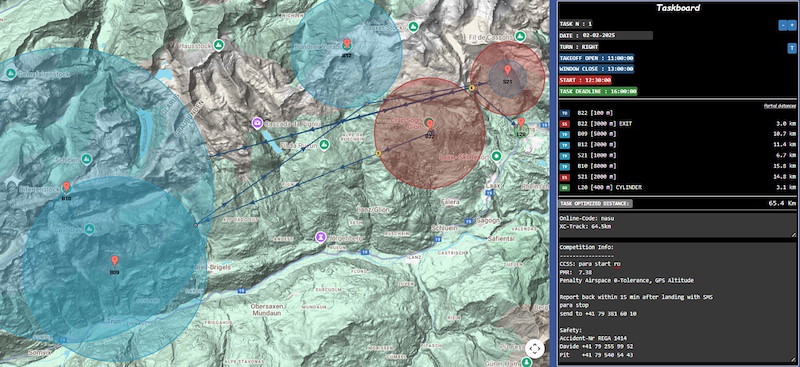Image resolution: width=800 pixels, height=367 pixels.
Task: Recenter map with the crosshair button
Action: click(x=535, y=349)
